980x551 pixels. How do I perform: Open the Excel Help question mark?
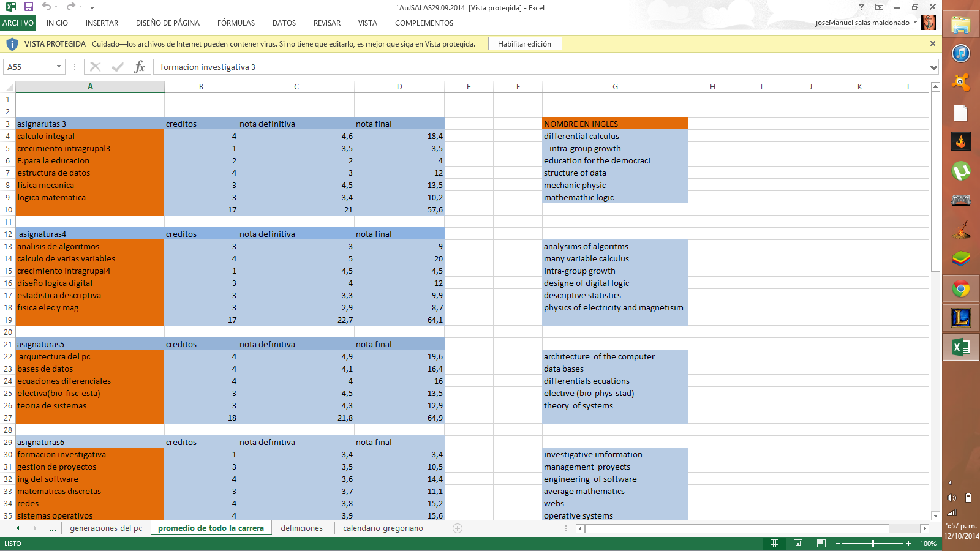861,7
